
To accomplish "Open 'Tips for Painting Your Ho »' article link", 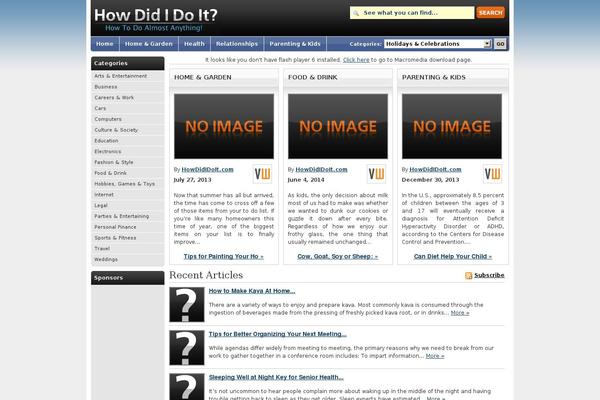I will pos(223,256).
